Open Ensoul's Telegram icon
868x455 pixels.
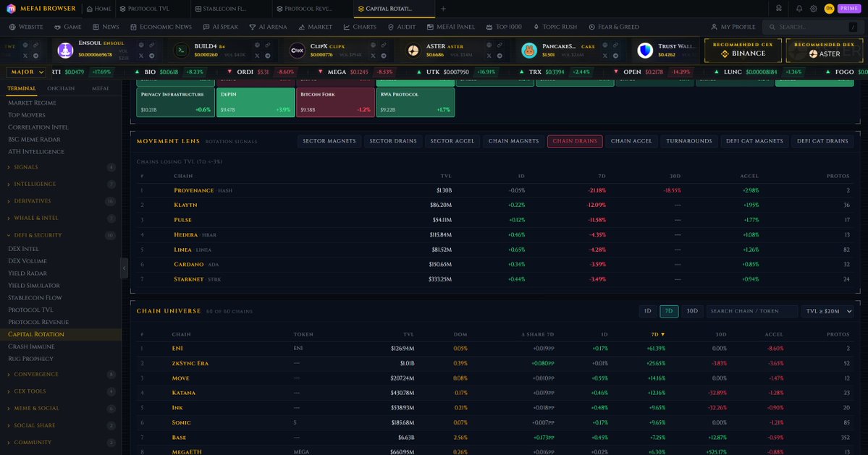point(152,56)
